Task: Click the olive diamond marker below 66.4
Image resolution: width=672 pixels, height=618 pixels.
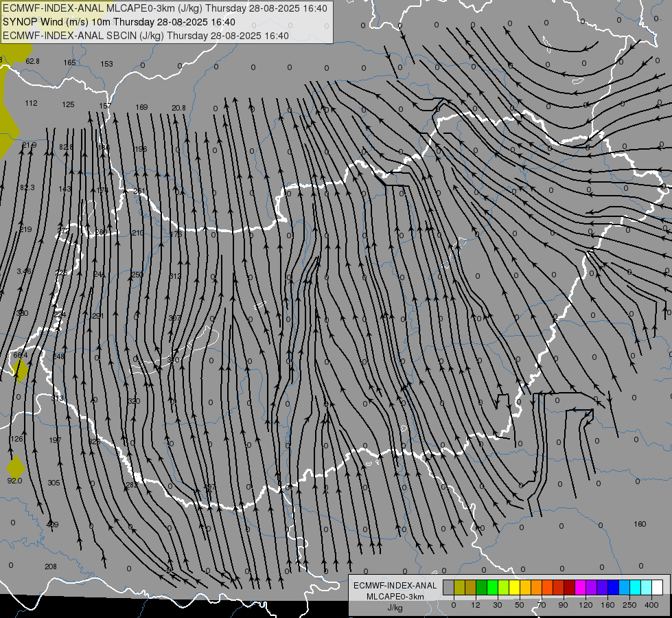Action: click(x=20, y=371)
